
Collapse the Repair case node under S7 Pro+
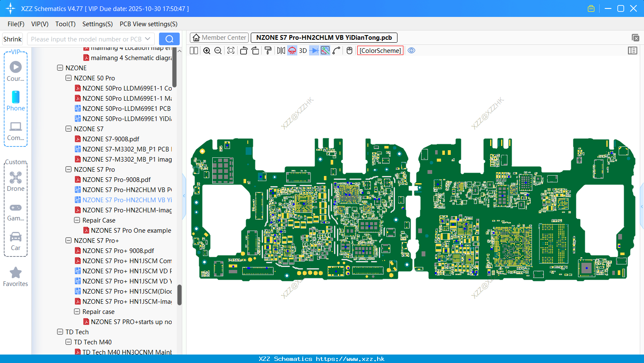coord(77,311)
